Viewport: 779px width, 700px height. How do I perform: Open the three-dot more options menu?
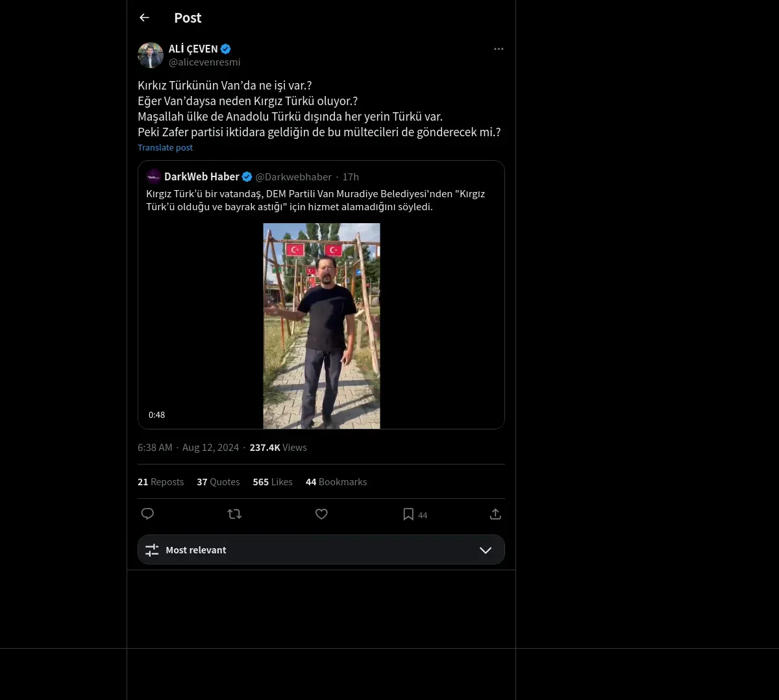click(x=499, y=49)
